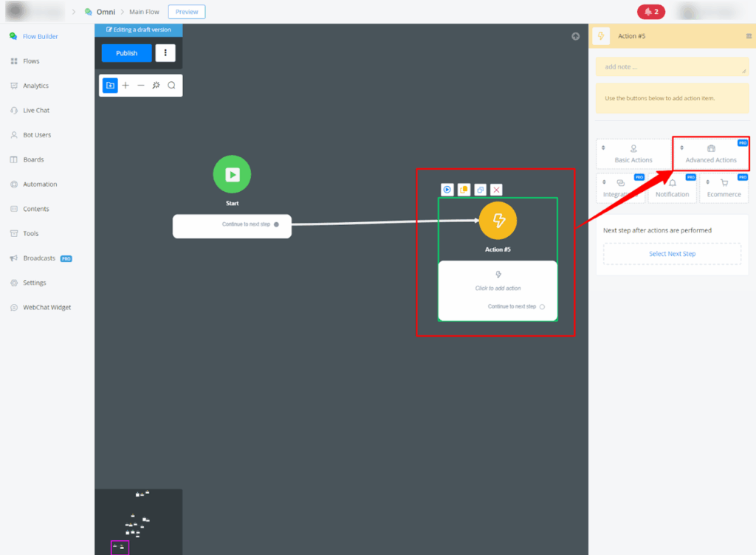Go to Live Chat in the sidebar

click(x=36, y=111)
